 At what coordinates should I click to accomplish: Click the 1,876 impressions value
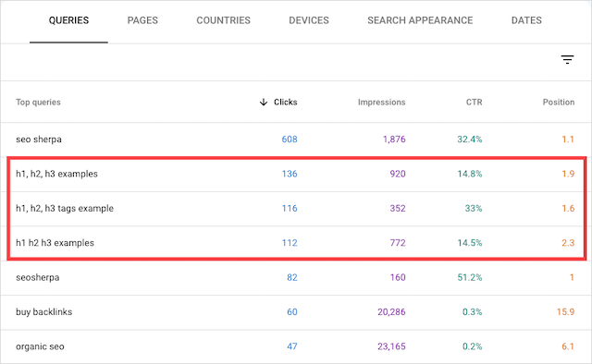[394, 140]
